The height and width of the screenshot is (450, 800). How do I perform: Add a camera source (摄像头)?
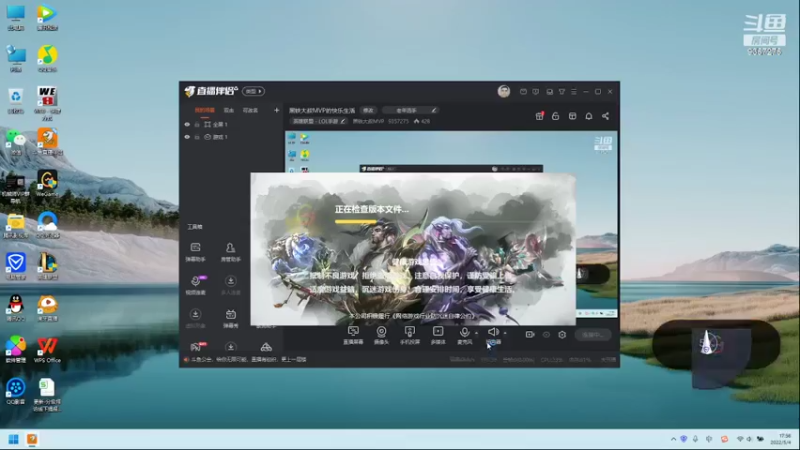pos(381,335)
